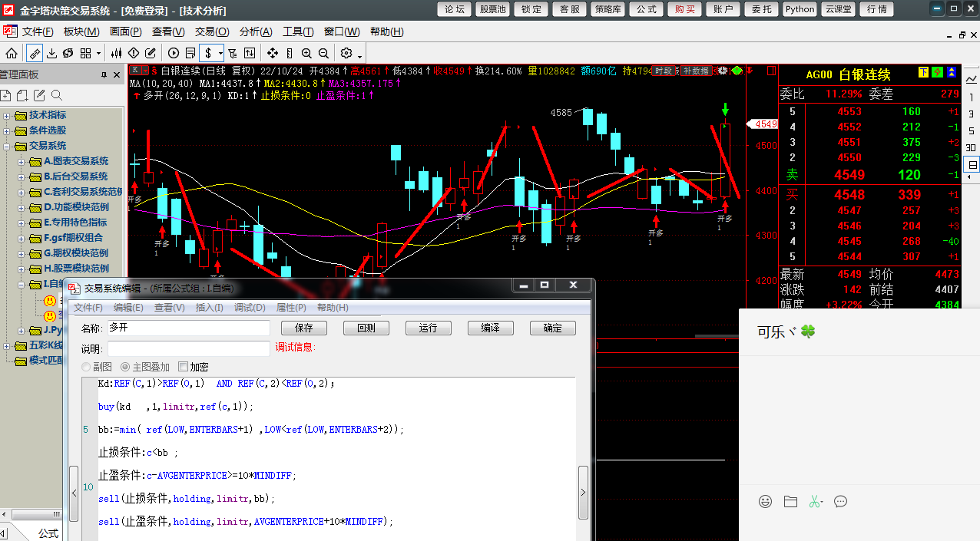Click the refresh/sync toolbar icon
This screenshot has width=980, height=541.
(x=68, y=53)
